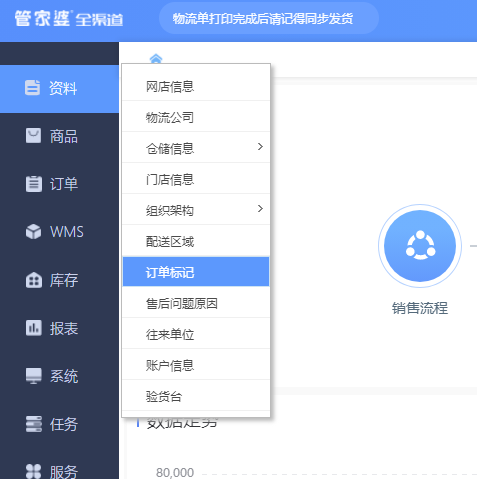
Task: Select 往来单位 menu entry
Action: [x=196, y=334]
